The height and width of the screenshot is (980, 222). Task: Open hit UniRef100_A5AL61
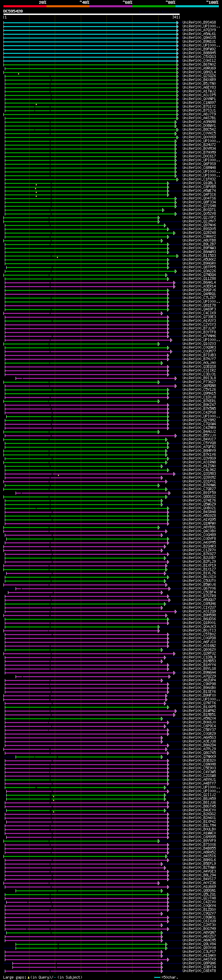(x=199, y=34)
